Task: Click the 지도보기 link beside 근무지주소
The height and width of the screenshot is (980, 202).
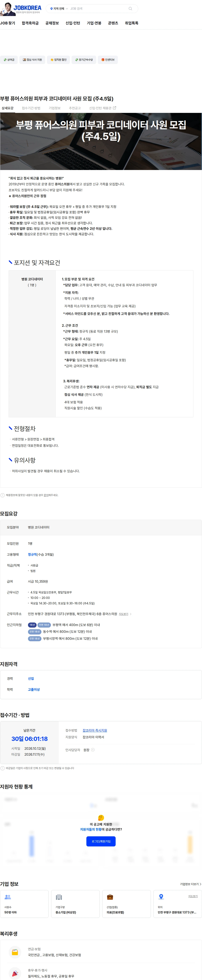Action: 123,614
